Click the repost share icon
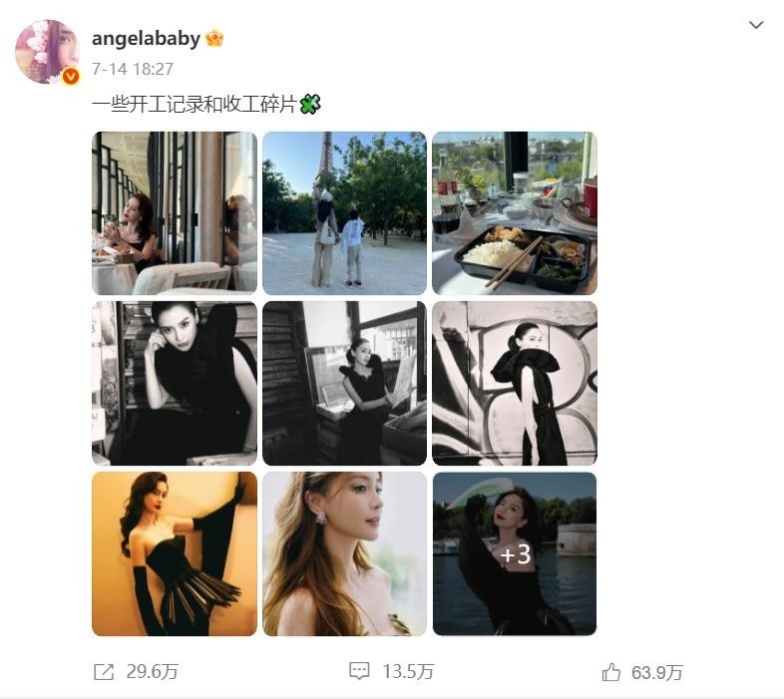This screenshot has height=699, width=784. [x=104, y=671]
